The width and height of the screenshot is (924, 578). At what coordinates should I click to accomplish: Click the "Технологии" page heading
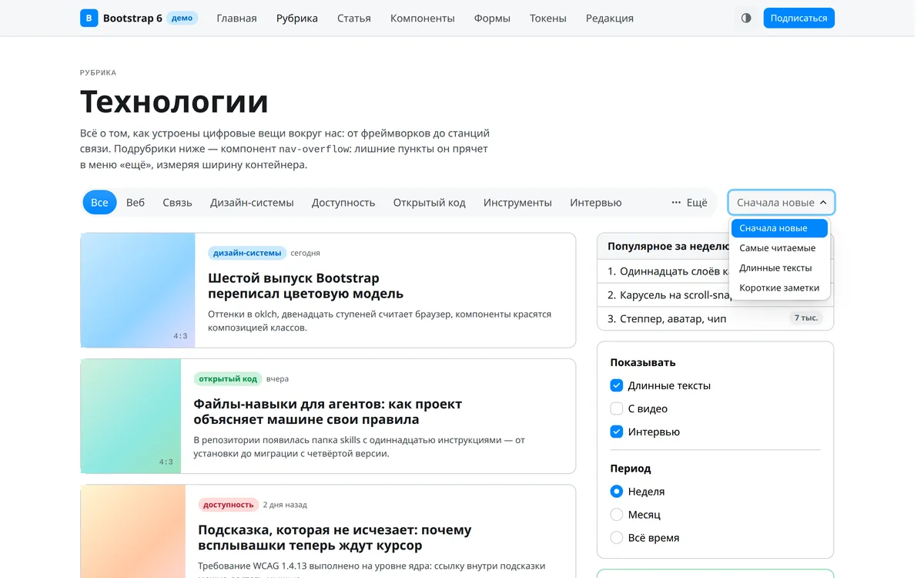pos(174,101)
